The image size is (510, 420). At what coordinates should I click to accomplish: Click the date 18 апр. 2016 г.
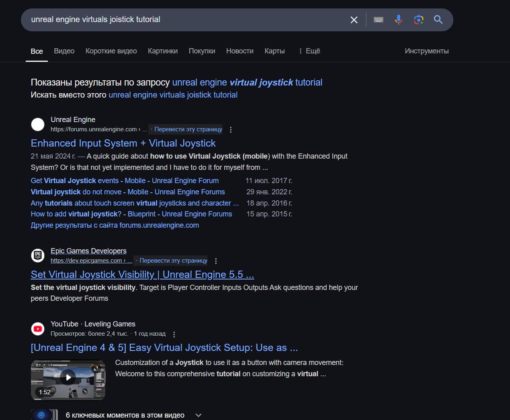tap(269, 203)
